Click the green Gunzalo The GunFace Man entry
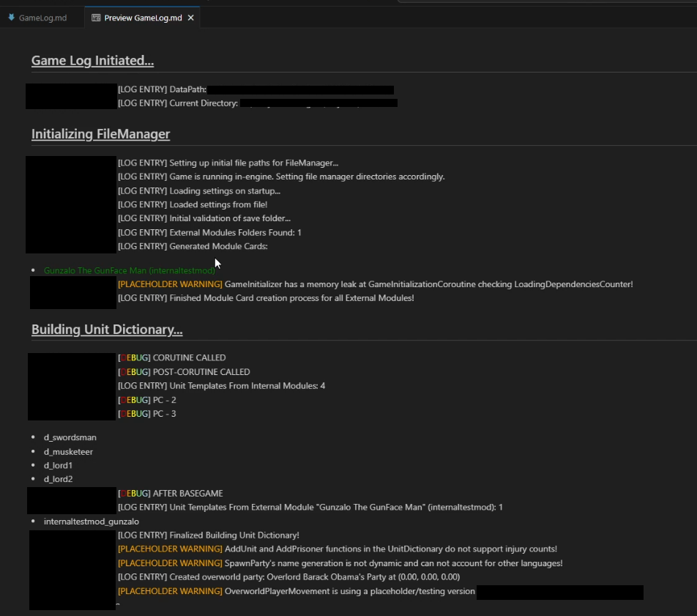The width and height of the screenshot is (697, 616). [x=130, y=271]
